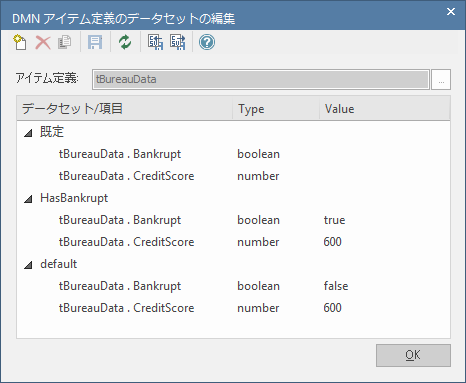Viewport: 466px width, 383px height.
Task: Click the new data set icon
Action: (20, 42)
